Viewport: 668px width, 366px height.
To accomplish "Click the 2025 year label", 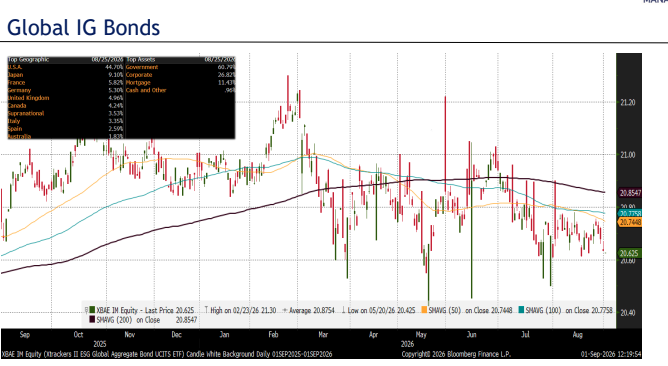I will pos(100,344).
